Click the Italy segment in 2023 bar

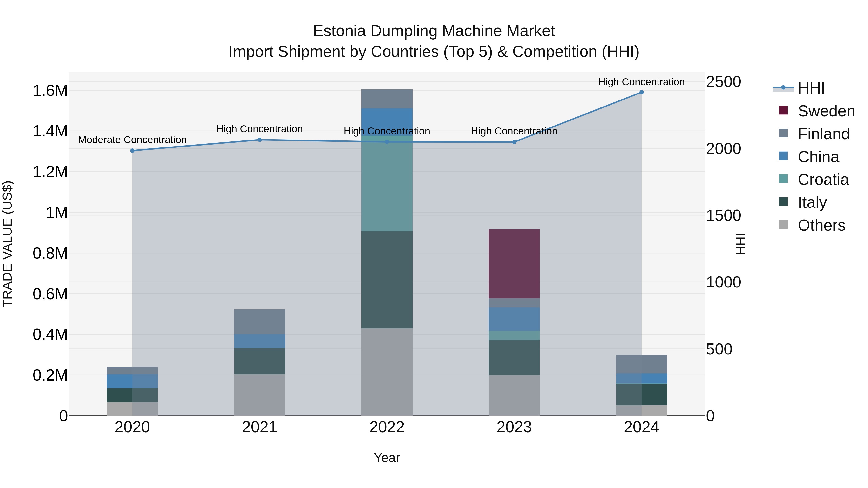tap(514, 358)
